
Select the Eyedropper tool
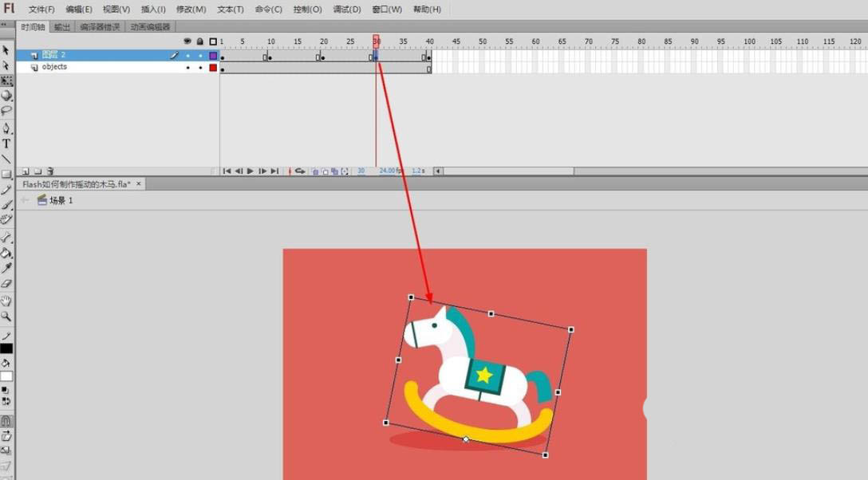[x=6, y=268]
